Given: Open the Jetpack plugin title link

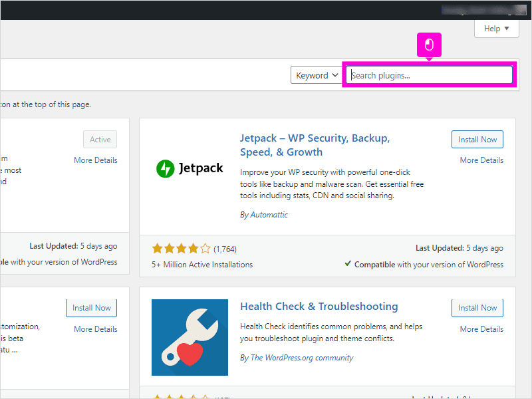Looking at the screenshot, I should pos(315,145).
